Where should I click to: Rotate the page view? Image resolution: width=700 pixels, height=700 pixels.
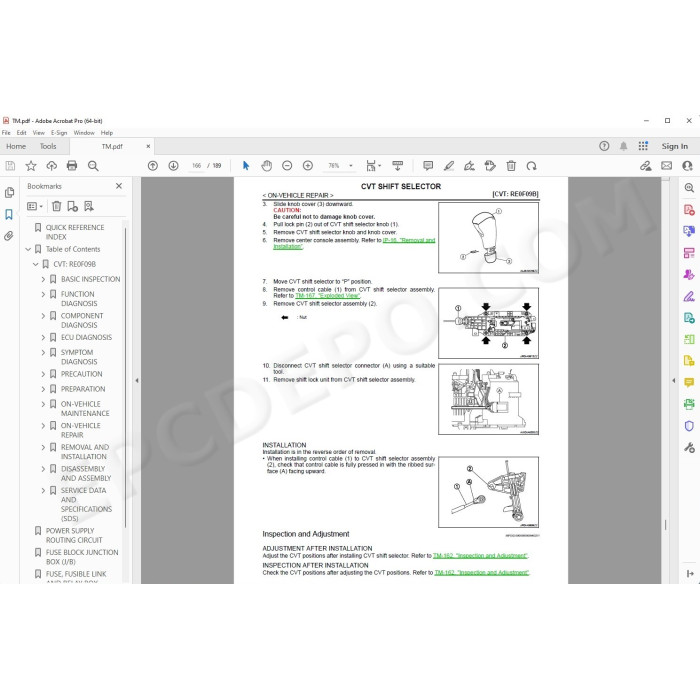point(531,166)
